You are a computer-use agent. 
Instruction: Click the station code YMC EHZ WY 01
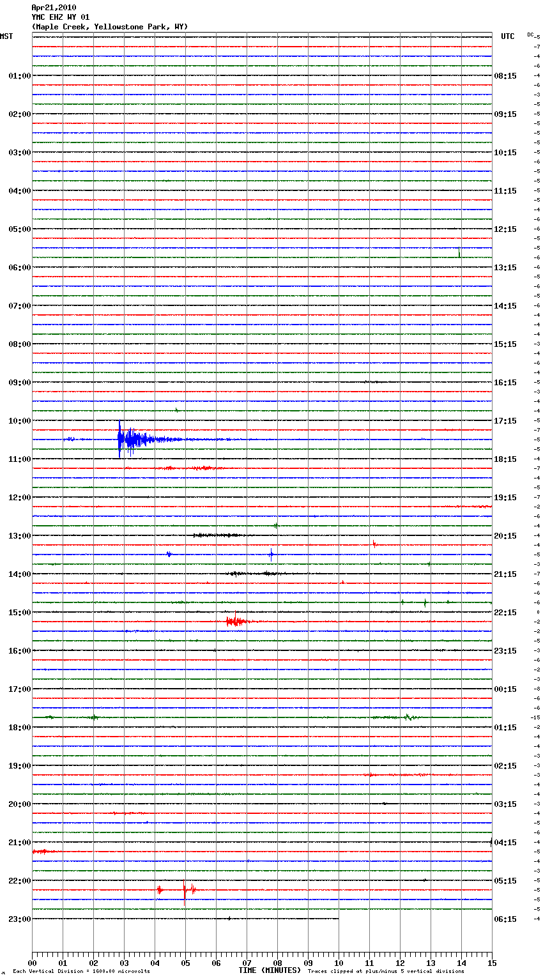point(61,17)
